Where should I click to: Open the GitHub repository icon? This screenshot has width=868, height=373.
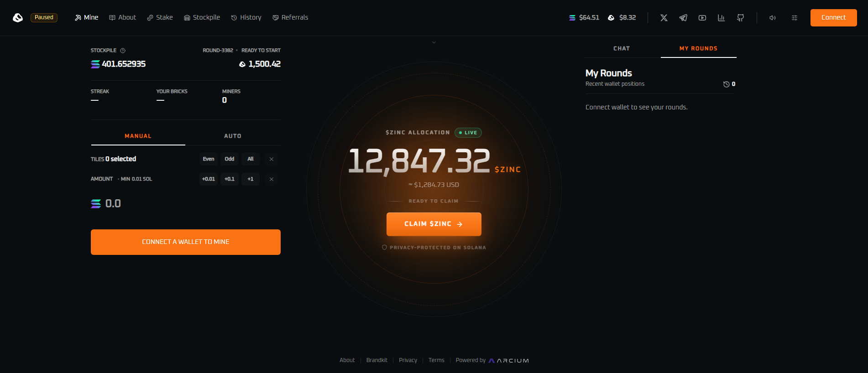(741, 18)
